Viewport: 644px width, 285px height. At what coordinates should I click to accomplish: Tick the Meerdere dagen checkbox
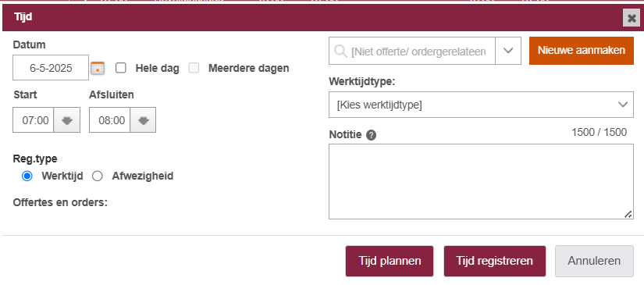click(194, 68)
